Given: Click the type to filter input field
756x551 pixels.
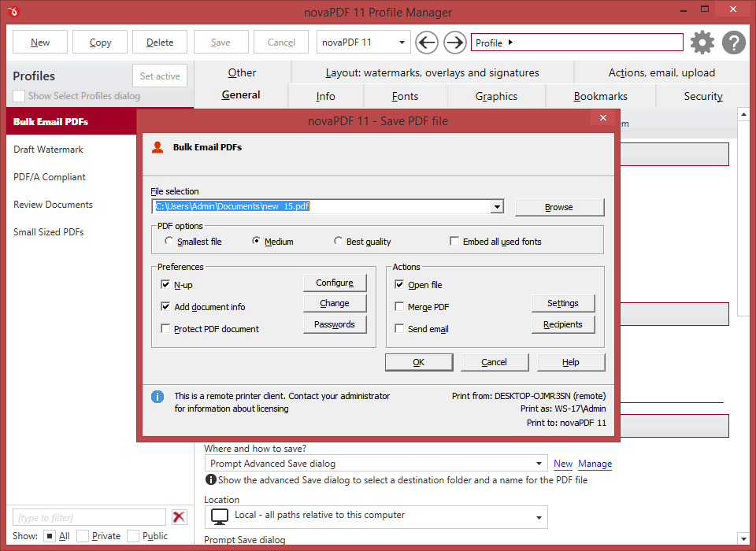Looking at the screenshot, I should [89, 517].
